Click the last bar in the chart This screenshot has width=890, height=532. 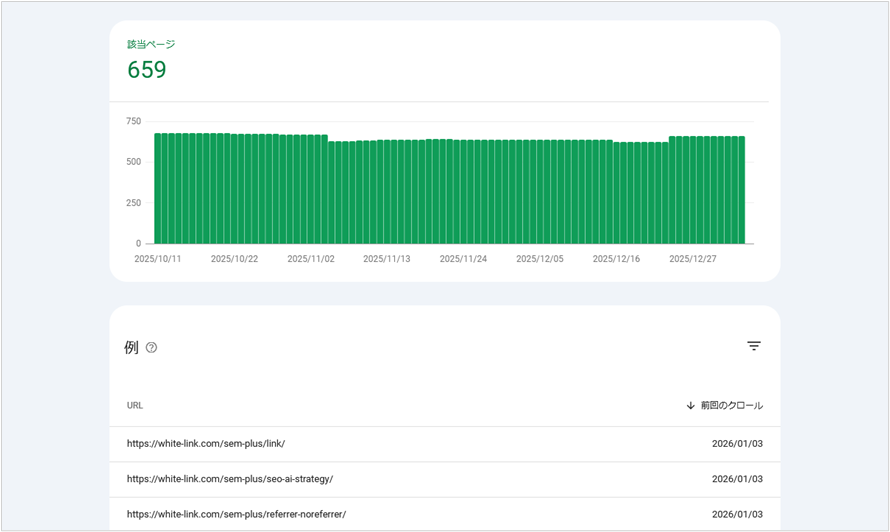point(741,190)
